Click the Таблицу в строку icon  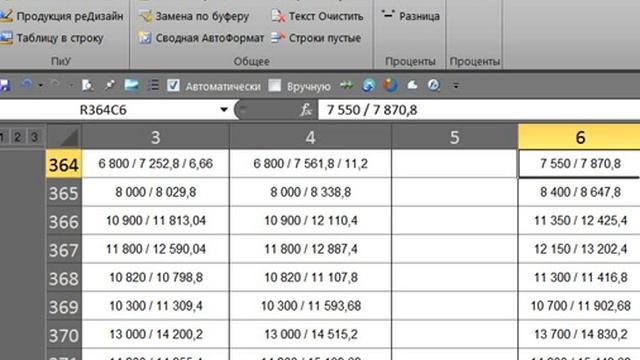pos(7,38)
